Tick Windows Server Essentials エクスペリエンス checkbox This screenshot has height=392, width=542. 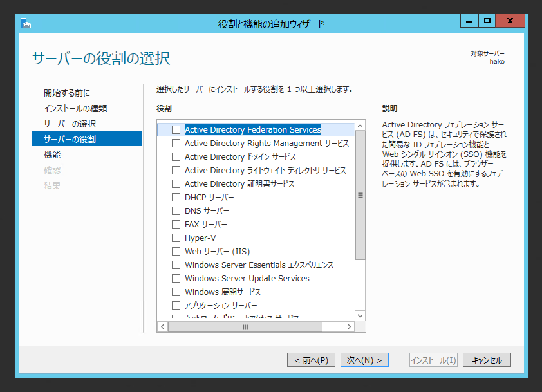tap(176, 265)
